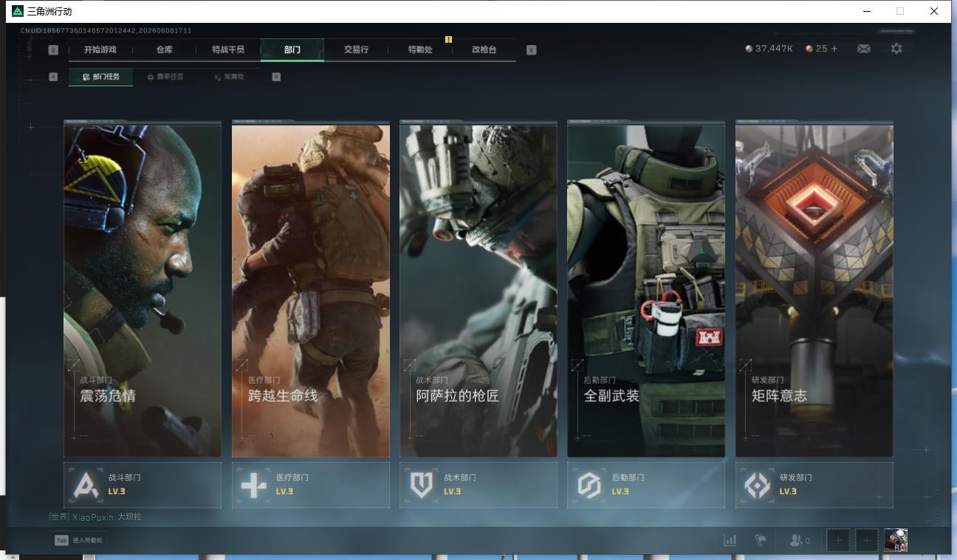Switch to the 特勤处 tab
This screenshot has width=957, height=560.
(x=420, y=49)
